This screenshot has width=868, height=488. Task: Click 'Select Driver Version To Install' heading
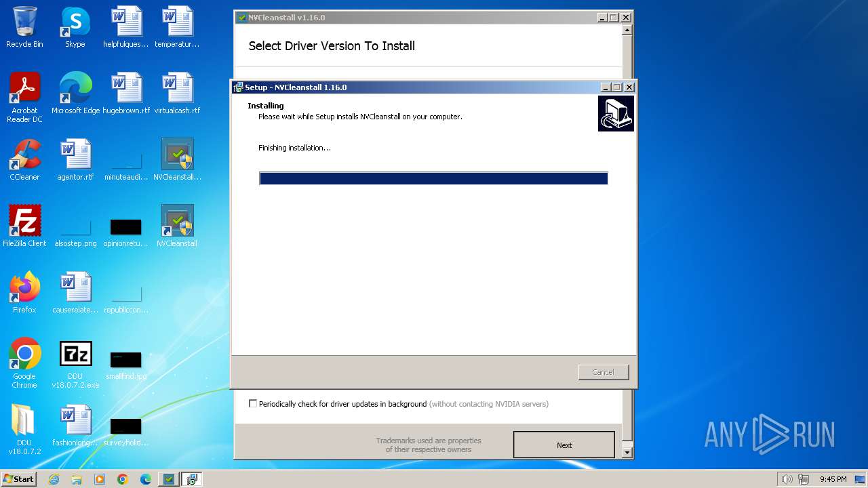[332, 46]
